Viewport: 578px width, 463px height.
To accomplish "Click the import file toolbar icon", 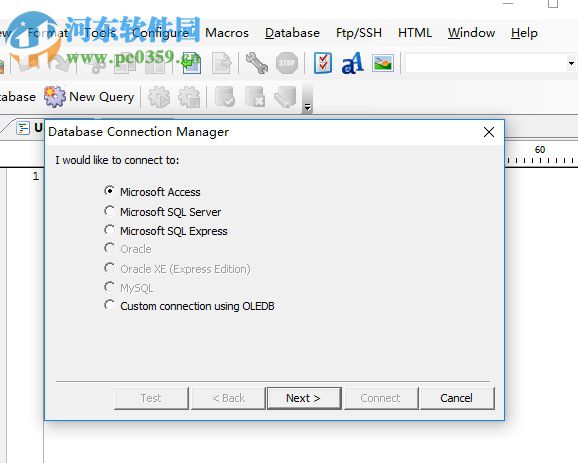I will pos(192,63).
